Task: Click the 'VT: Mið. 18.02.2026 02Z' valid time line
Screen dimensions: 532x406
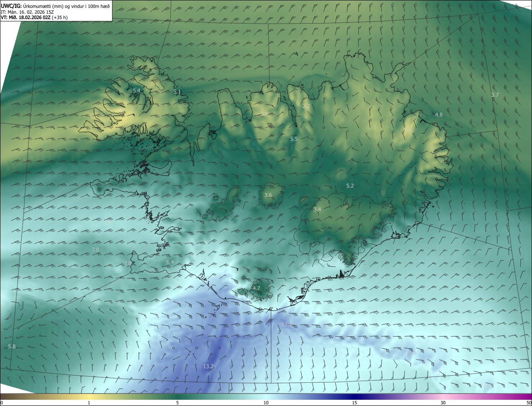Action: (34, 17)
